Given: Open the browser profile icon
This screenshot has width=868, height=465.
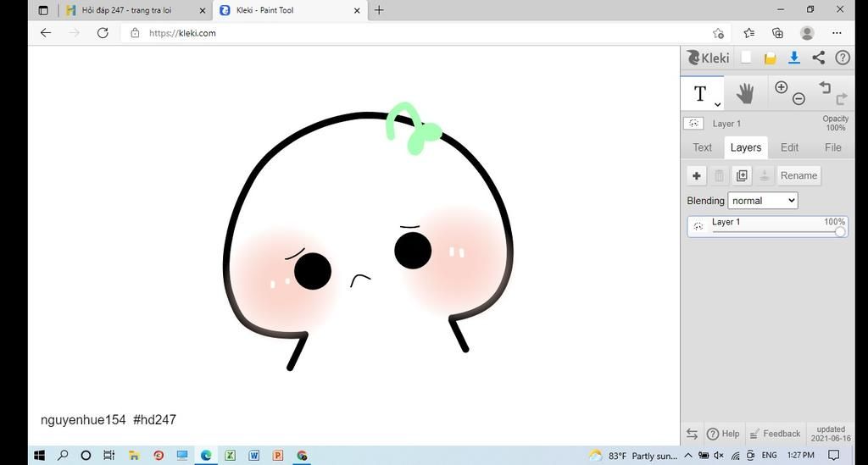Looking at the screenshot, I should point(807,33).
